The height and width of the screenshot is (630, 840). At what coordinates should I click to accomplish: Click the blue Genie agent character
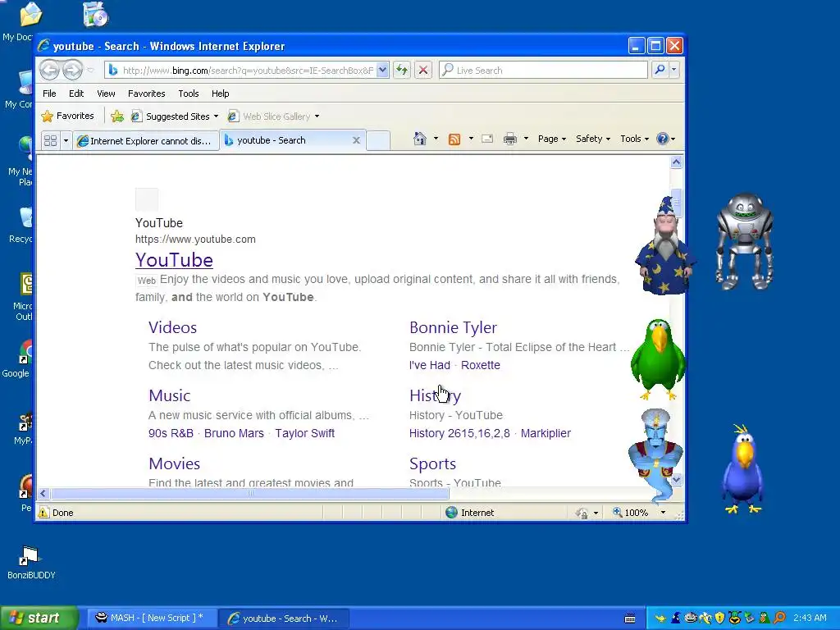(655, 454)
